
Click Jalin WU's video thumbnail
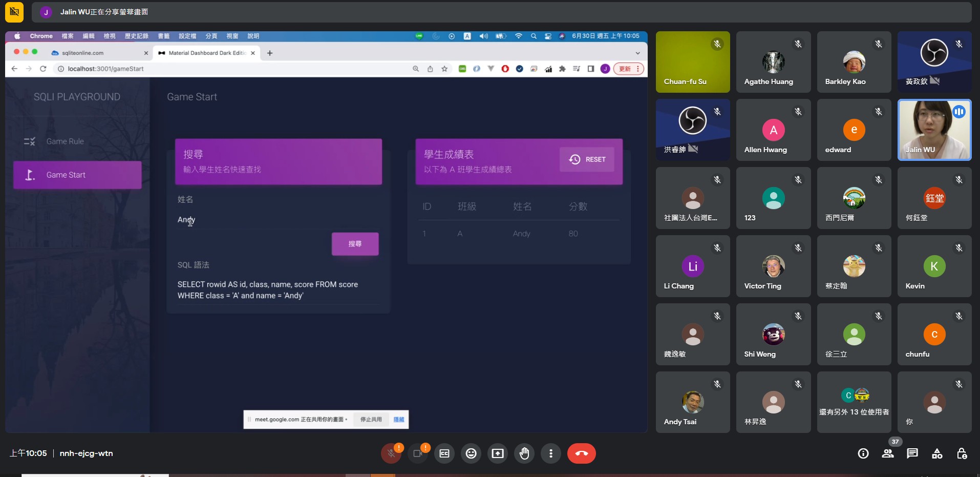pyautogui.click(x=934, y=130)
